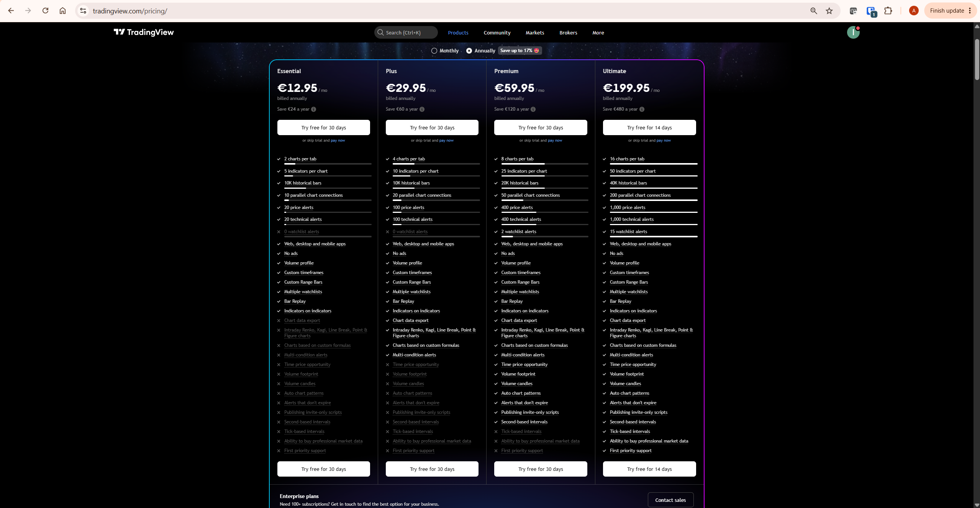Click Premium 'Second-based intervals' feature
This screenshot has width=980, height=508.
[524, 422]
